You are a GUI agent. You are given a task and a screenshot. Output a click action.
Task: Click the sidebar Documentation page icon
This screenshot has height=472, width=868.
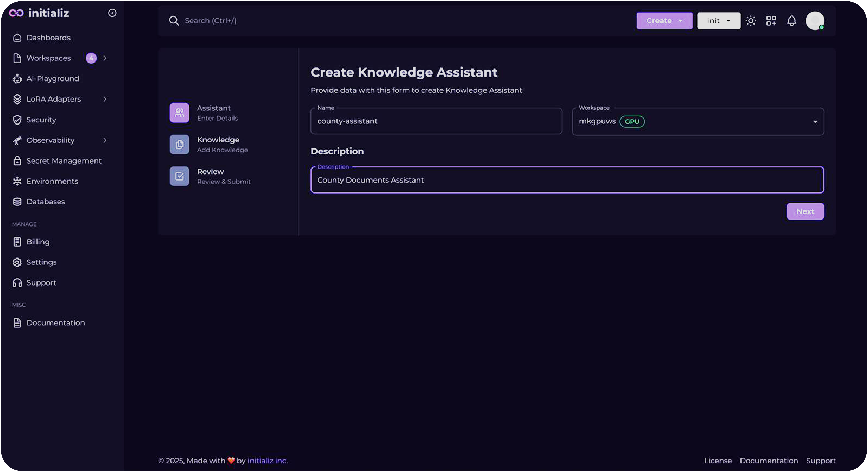pyautogui.click(x=17, y=323)
